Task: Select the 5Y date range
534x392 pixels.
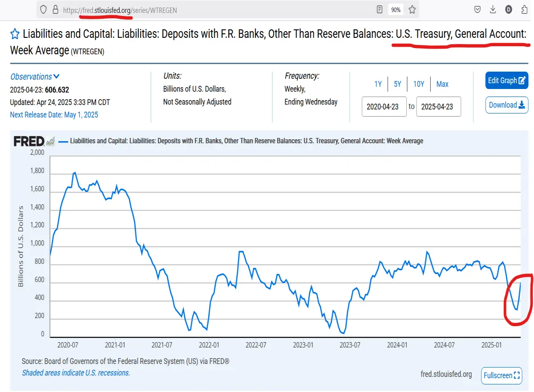Action: pyautogui.click(x=397, y=84)
